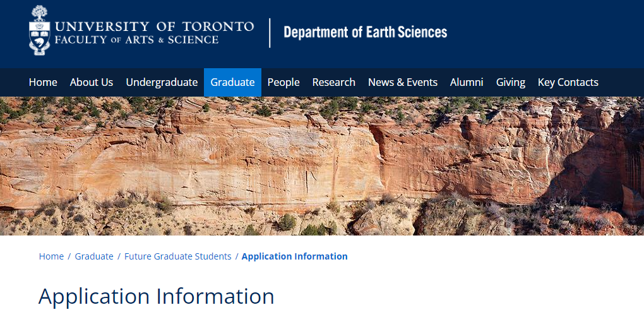Screen dimensions: 644x329
Task: Open Future Graduate Students breadcrumb
Action: [178, 256]
